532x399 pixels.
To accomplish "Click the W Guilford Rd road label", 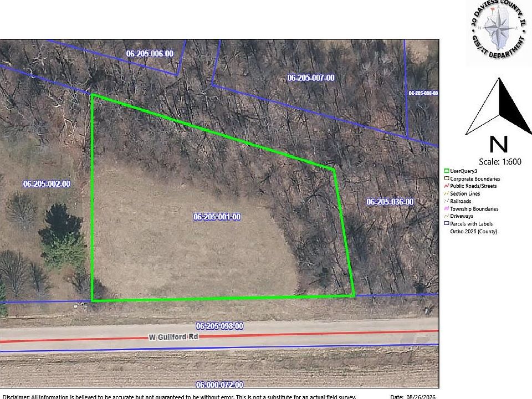I will tap(173, 337).
